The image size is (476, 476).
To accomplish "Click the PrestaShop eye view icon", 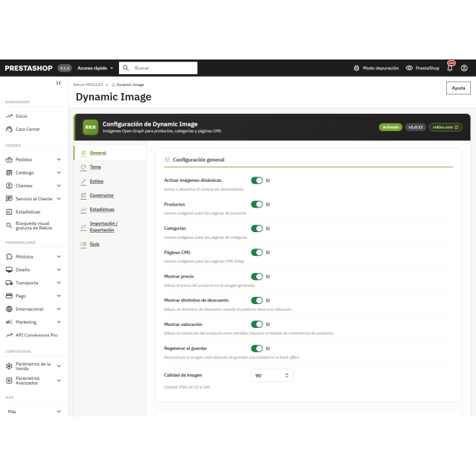I will click(409, 68).
